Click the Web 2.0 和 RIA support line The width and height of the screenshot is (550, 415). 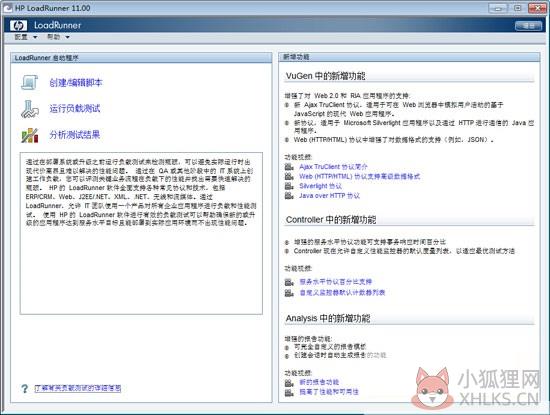(x=347, y=95)
